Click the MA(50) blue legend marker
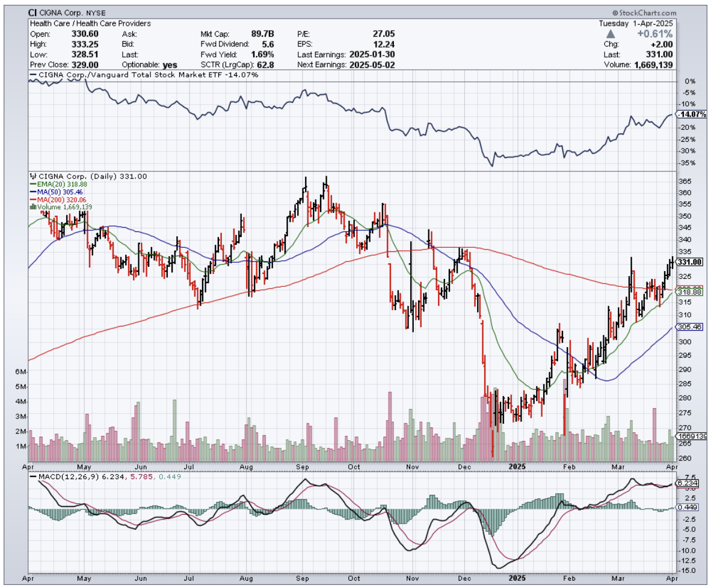This screenshot has width=711, height=588. coord(33,192)
